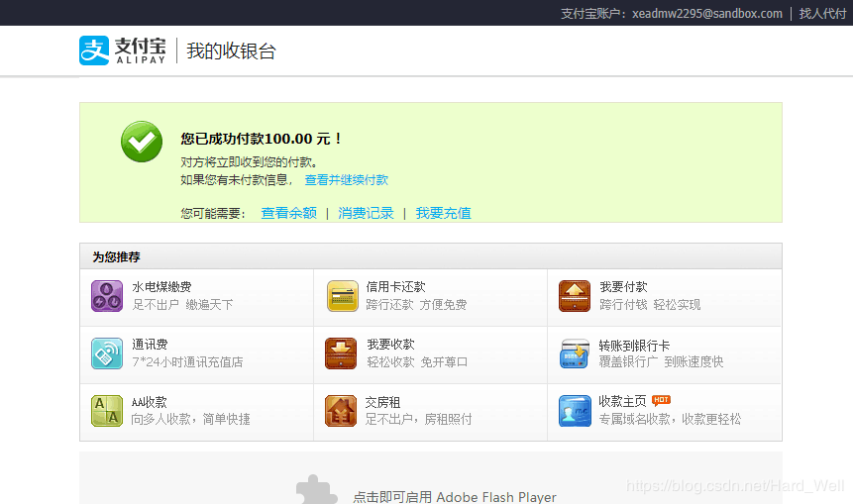Click the 向多人收款，简单快捷 description
853x504 pixels.
pyautogui.click(x=190, y=420)
